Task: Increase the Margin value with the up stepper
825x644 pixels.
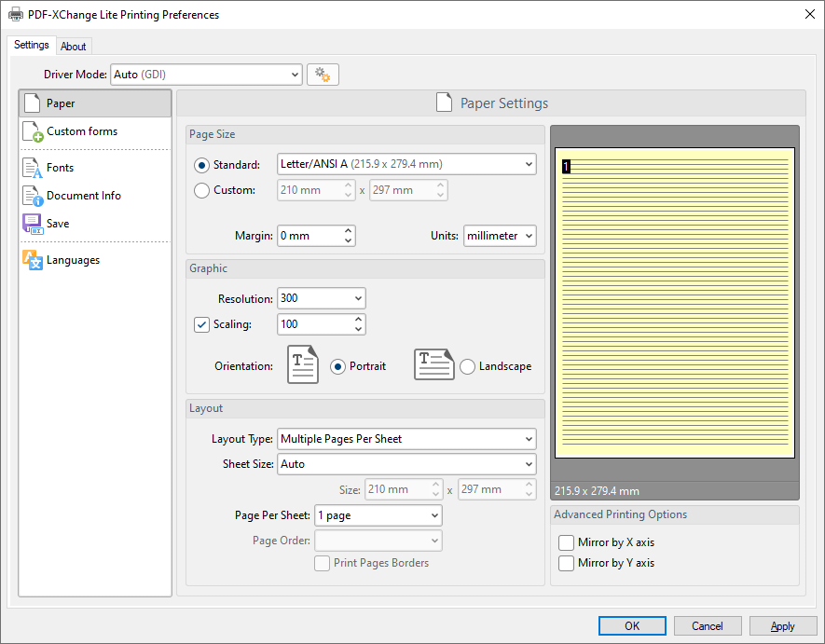Action: (x=348, y=230)
